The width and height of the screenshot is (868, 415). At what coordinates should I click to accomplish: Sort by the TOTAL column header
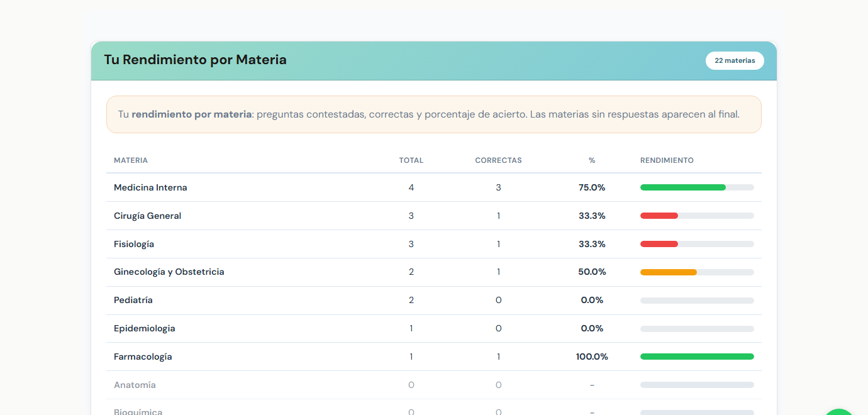point(411,160)
